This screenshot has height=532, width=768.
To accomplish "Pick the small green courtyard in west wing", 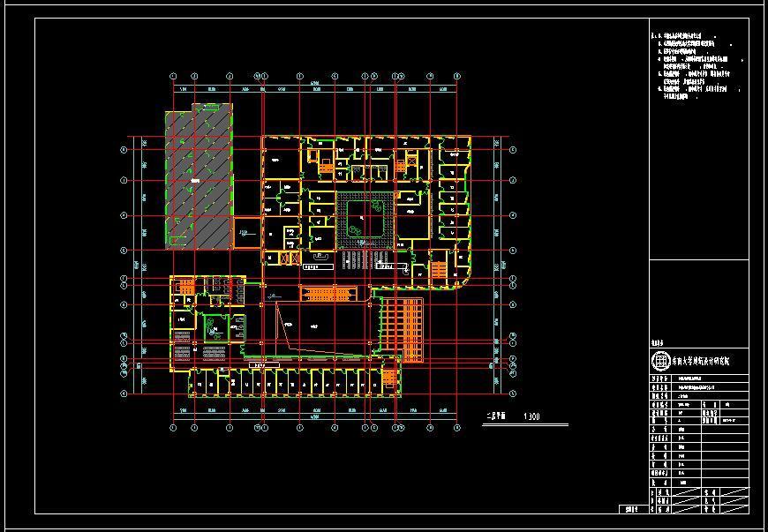I will point(216,327).
